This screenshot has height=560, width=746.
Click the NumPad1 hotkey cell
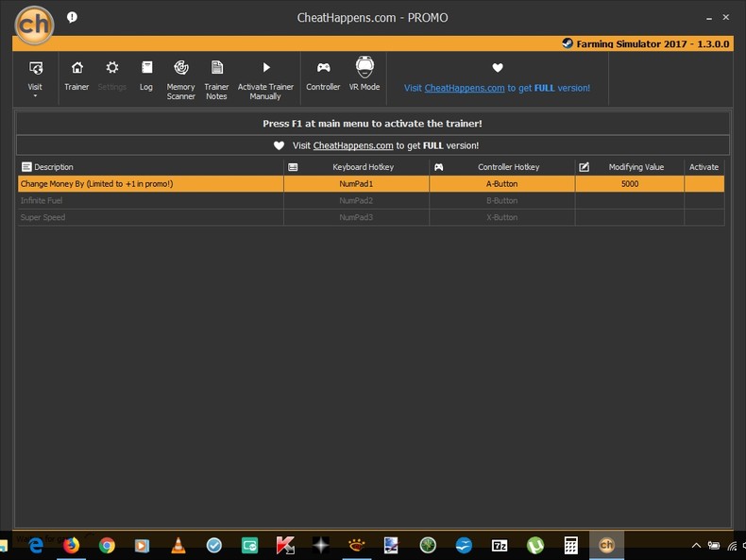click(x=356, y=184)
